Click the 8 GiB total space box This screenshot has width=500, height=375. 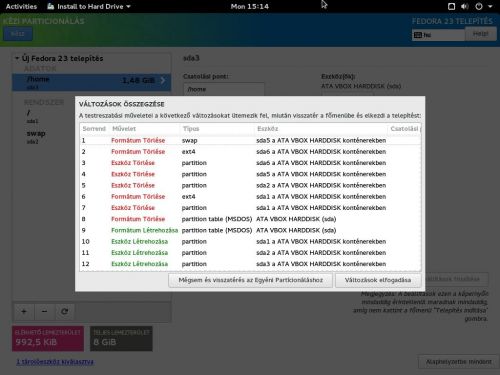coord(121,338)
